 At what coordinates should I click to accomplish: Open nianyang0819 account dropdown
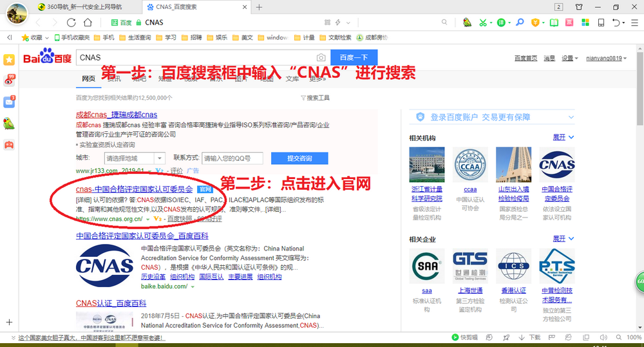pyautogui.click(x=606, y=59)
